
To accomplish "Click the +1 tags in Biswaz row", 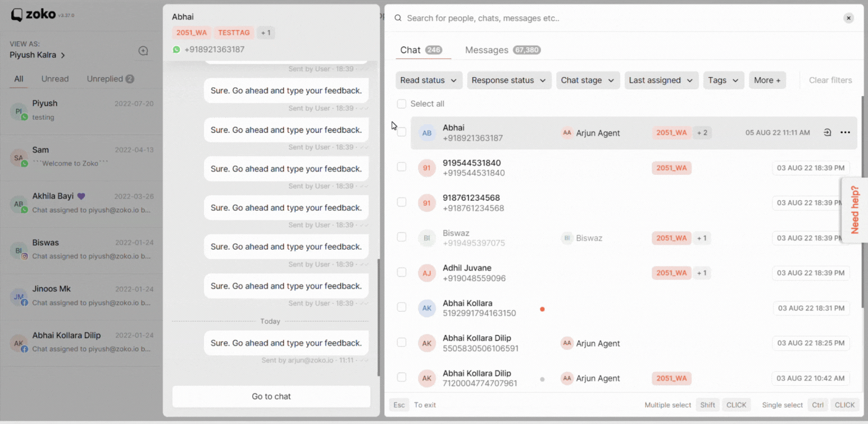I will (x=702, y=238).
